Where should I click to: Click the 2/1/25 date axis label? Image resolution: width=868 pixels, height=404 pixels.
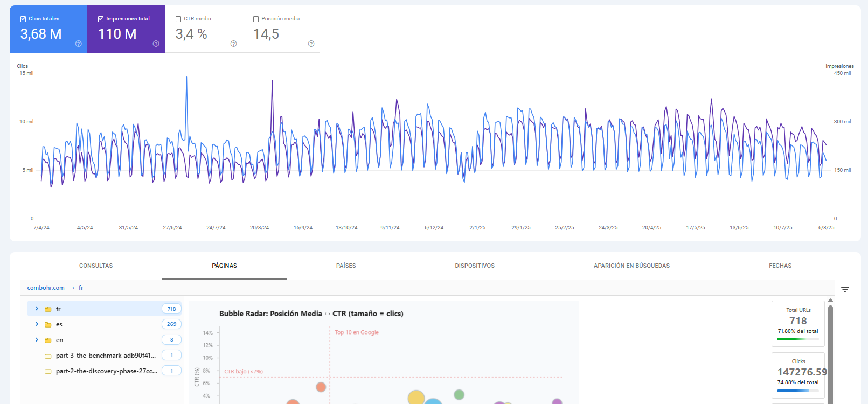[477, 228]
